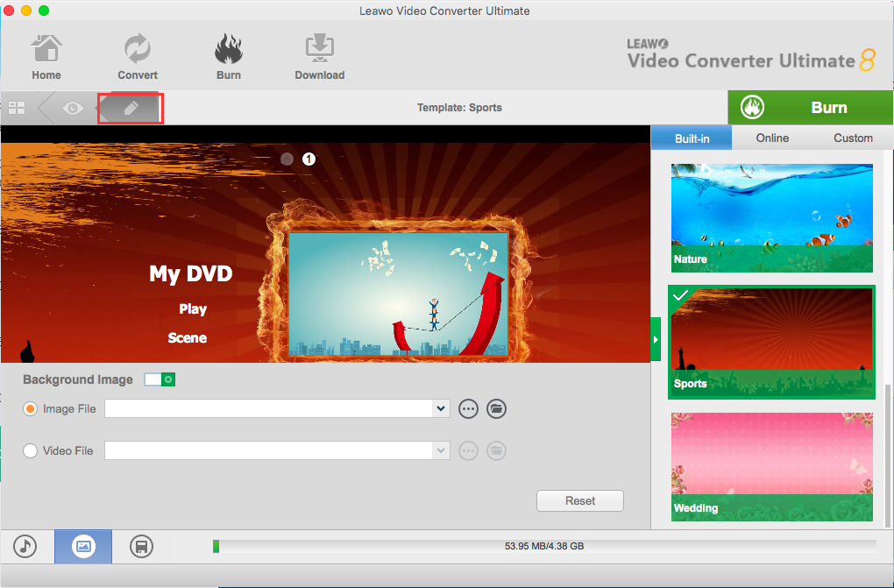
Task: Click Scene in the DVD menu preview
Action: 187,337
